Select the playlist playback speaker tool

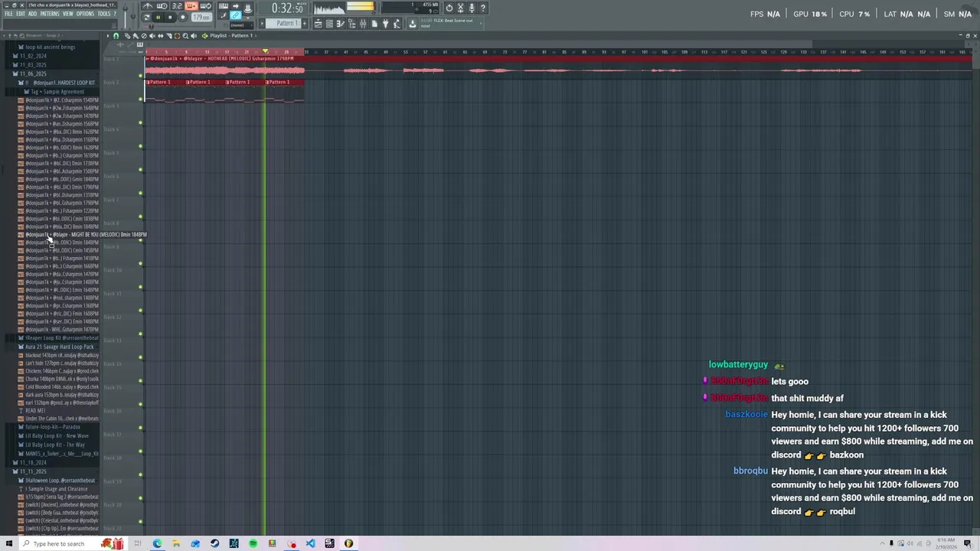click(x=194, y=36)
